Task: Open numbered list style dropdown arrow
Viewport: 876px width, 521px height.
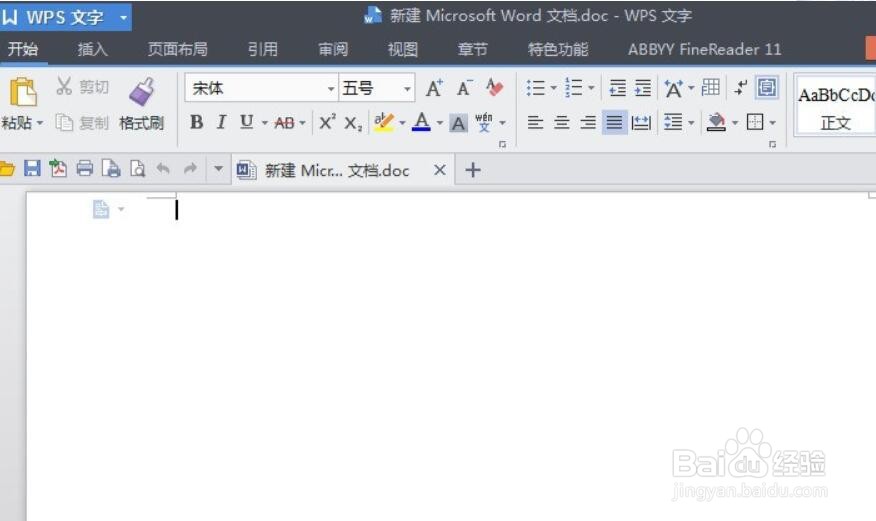Action: pos(591,88)
